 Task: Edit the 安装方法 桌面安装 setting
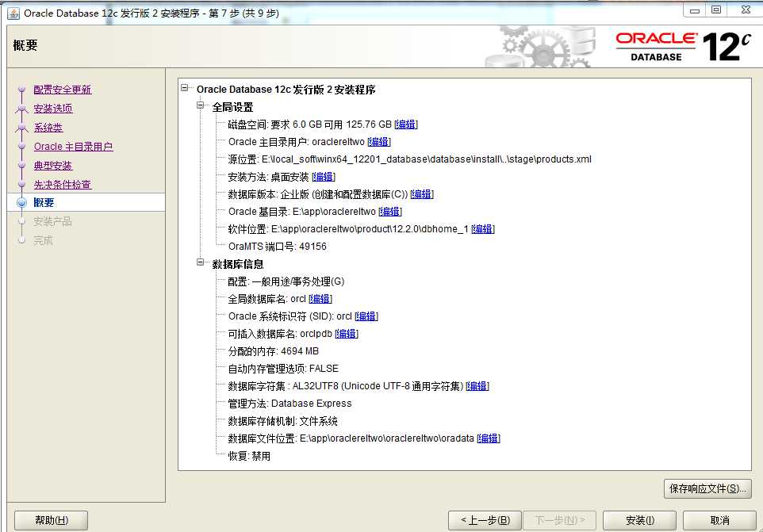(x=324, y=177)
